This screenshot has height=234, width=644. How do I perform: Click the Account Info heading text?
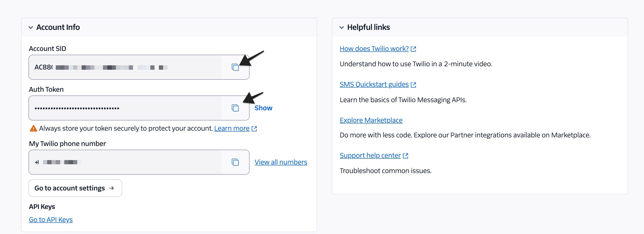pos(58,27)
